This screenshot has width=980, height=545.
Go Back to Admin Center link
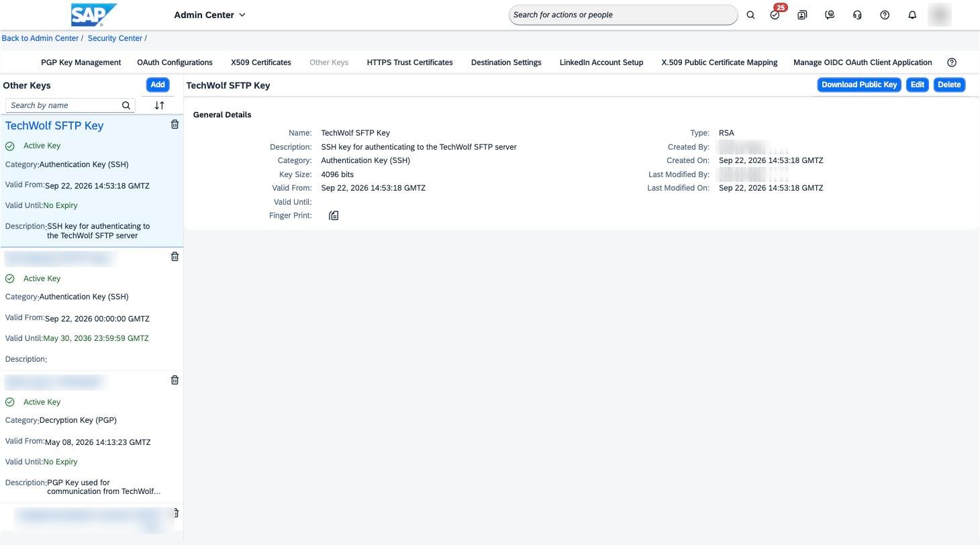40,38
